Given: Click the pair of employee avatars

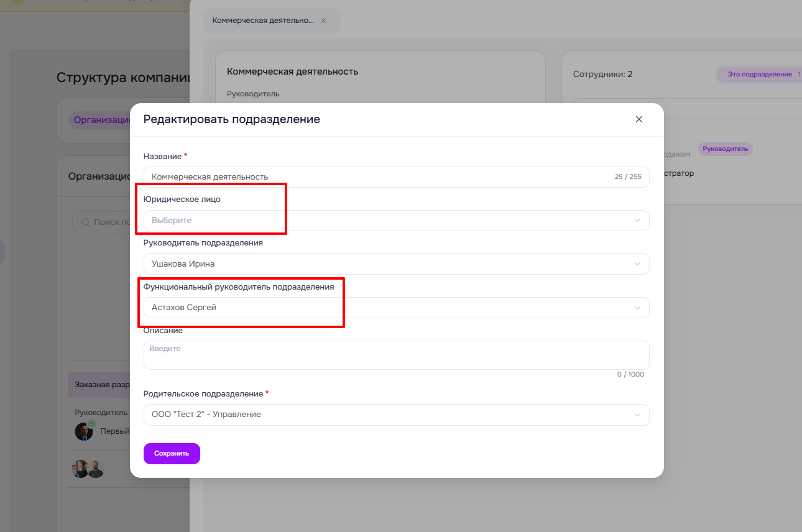Looking at the screenshot, I should [88, 469].
